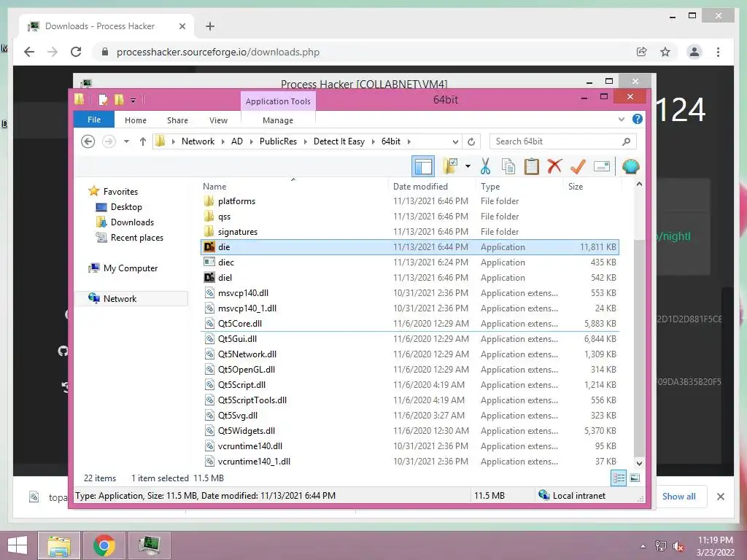Refresh the 64bit folder view
Screen dimensions: 747x560
point(471,141)
